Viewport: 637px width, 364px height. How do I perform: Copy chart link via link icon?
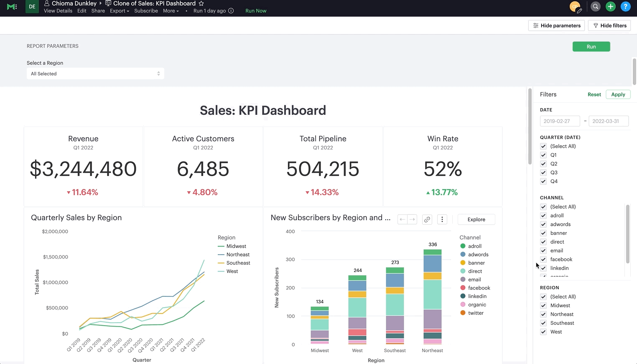[x=427, y=220]
